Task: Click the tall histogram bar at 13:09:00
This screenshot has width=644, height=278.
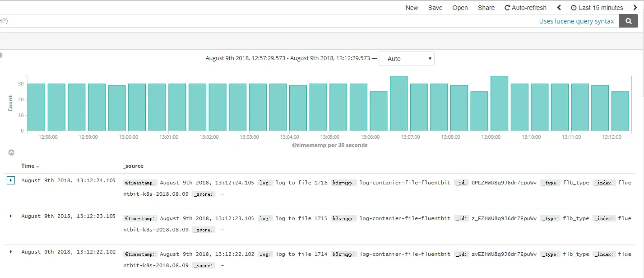Action: pyautogui.click(x=499, y=104)
